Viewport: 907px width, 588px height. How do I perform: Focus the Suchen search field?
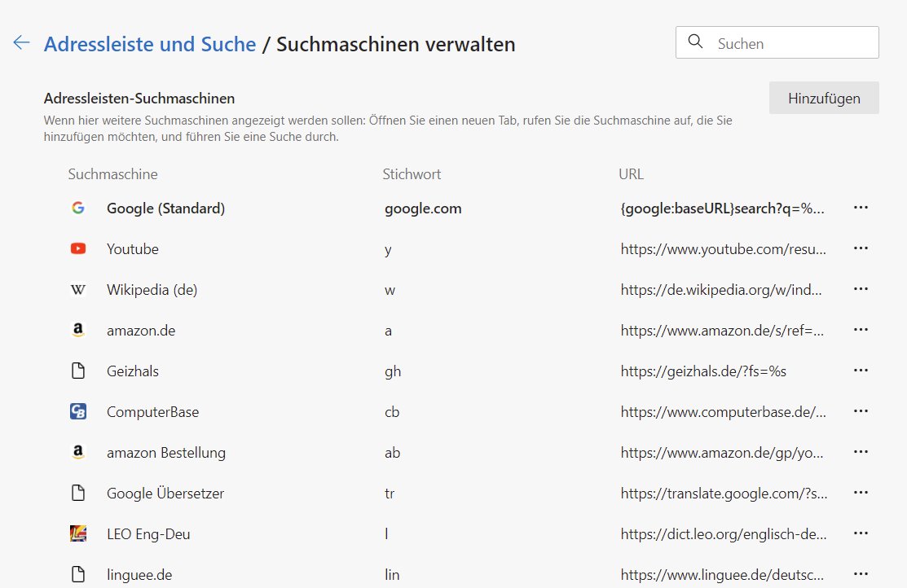pos(777,42)
